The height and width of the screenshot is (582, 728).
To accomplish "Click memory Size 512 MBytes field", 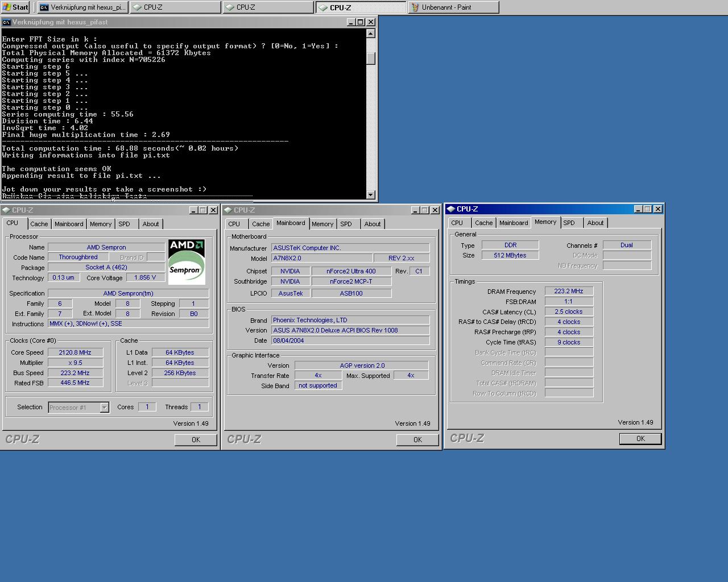I will pyautogui.click(x=510, y=255).
